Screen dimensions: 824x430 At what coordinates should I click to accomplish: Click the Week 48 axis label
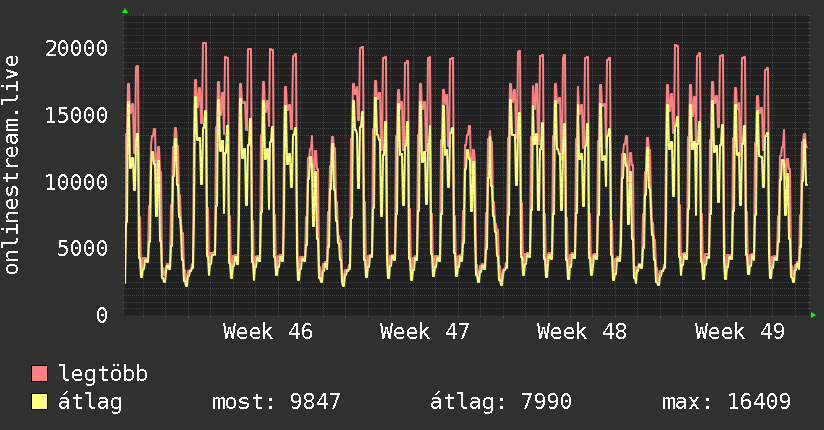coord(582,332)
